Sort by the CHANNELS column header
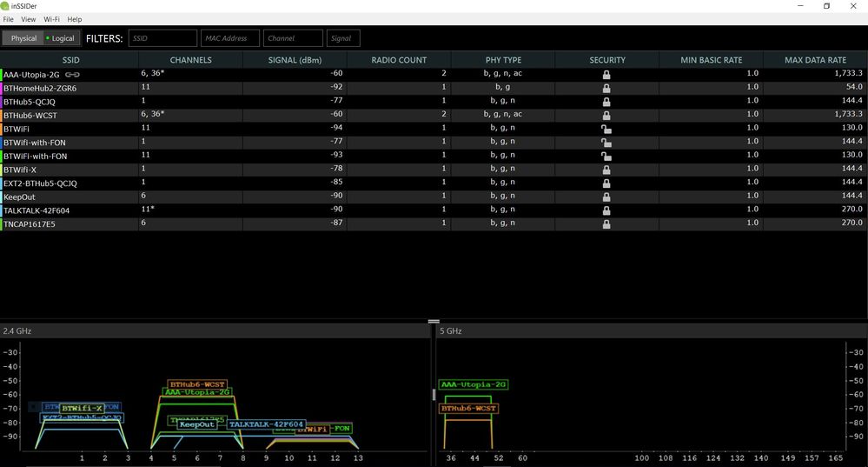This screenshot has width=868, height=467. 190,60
